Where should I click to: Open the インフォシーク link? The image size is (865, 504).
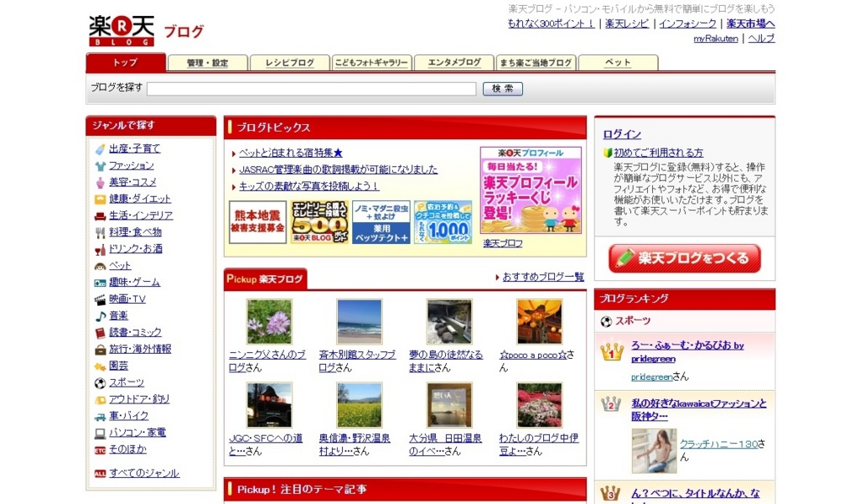pyautogui.click(x=688, y=24)
